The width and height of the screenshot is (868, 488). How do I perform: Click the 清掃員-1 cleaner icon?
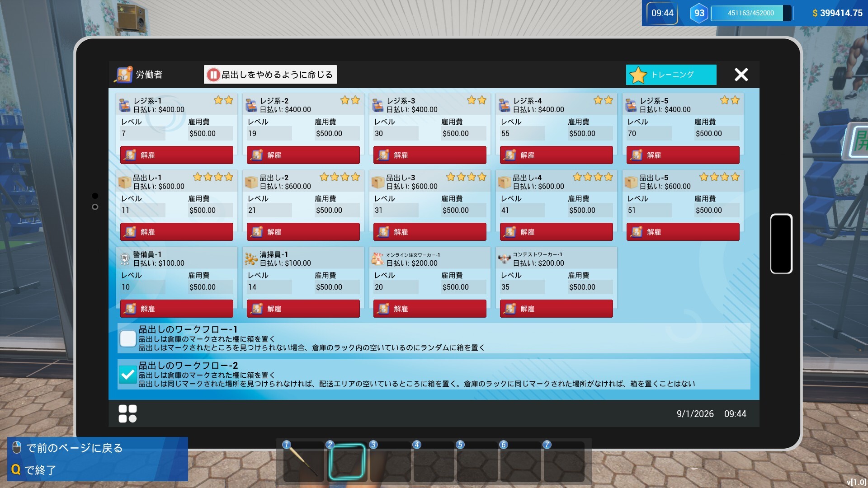(x=251, y=258)
